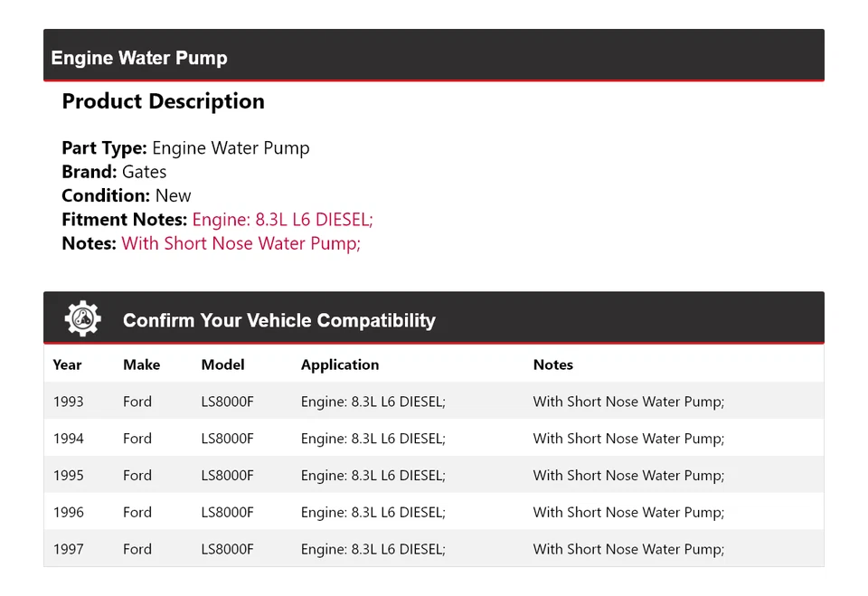Click the Brand: Gates line
This screenshot has width=868, height=596.
(114, 172)
